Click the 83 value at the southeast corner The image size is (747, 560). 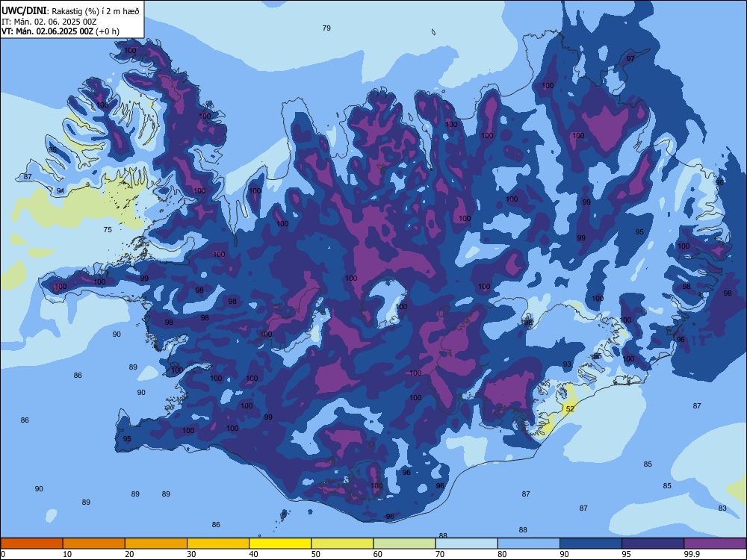point(722,508)
